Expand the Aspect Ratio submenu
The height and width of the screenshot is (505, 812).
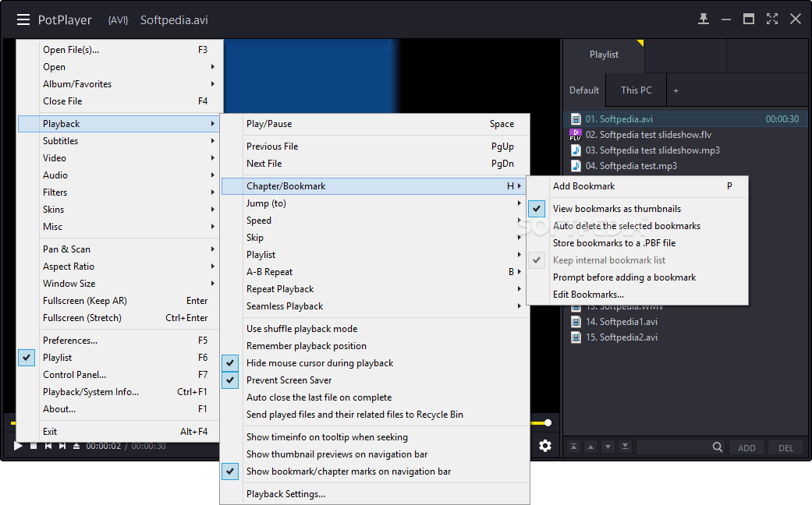pos(119,266)
